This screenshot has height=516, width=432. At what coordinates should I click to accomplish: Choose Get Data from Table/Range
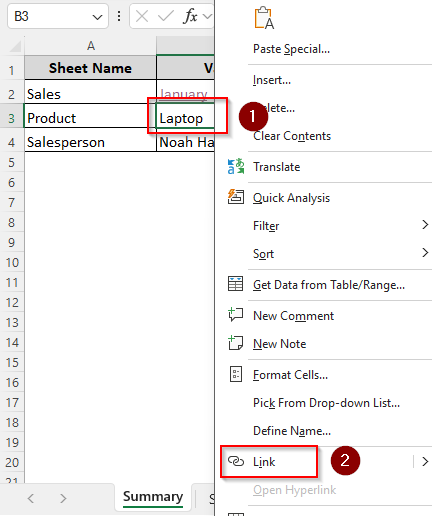pos(329,285)
